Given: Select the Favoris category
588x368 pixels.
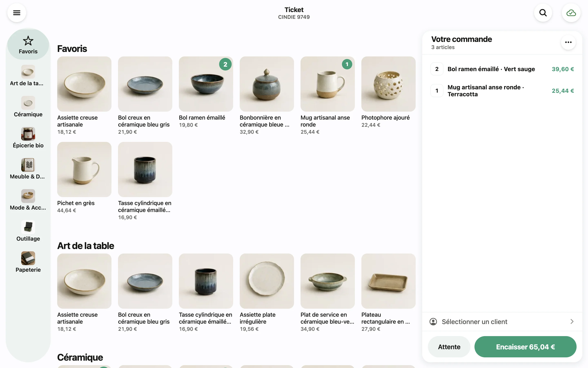Looking at the screenshot, I should (x=28, y=45).
